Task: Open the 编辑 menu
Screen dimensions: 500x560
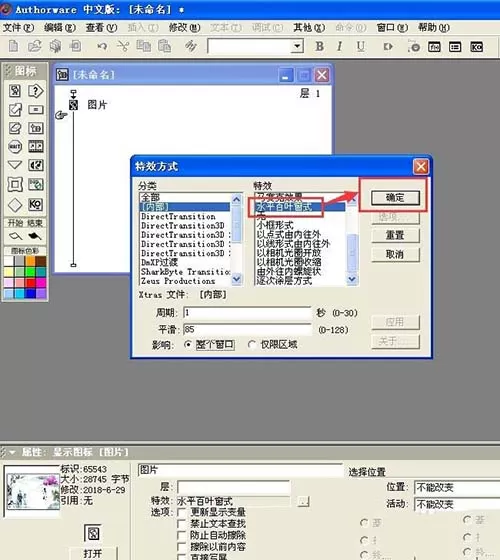Action: pyautogui.click(x=60, y=28)
